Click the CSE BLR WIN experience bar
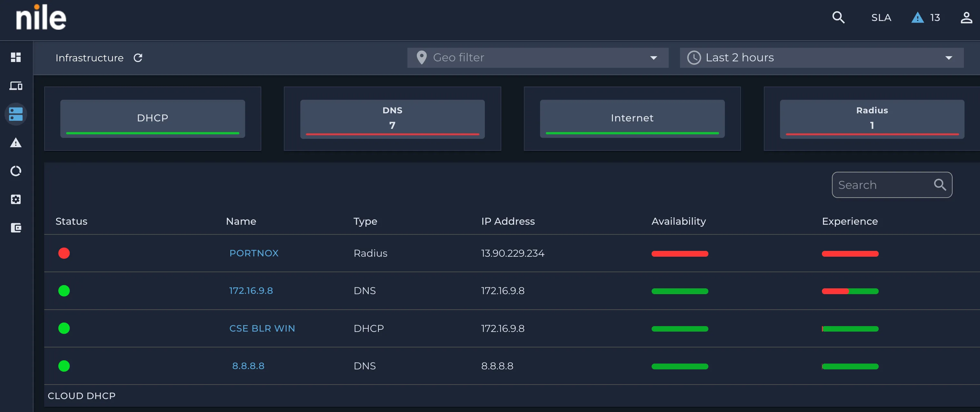980x412 pixels. click(x=850, y=329)
